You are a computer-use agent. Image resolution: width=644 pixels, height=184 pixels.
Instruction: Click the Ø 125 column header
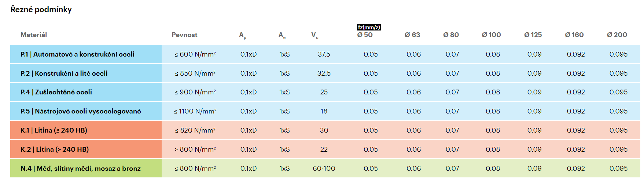(x=533, y=35)
